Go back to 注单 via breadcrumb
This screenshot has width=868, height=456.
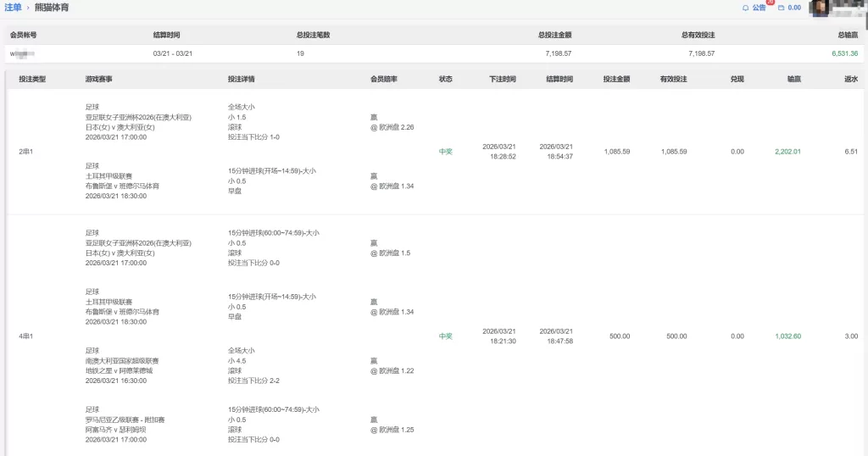pos(13,8)
